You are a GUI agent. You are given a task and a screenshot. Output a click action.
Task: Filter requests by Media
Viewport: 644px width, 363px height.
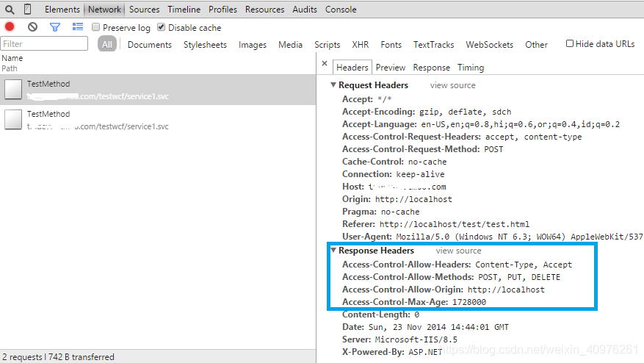pos(290,44)
